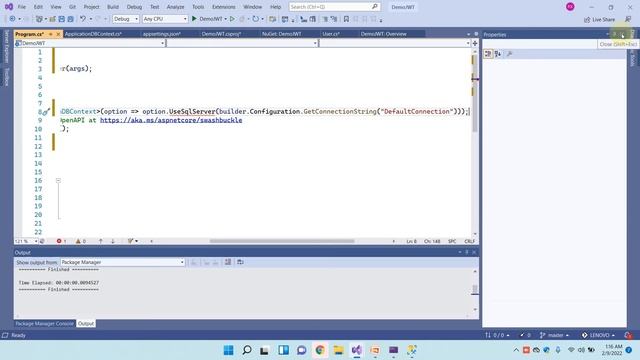The image size is (640, 360).
Task: Click the up arrow for previous issue
Action: click(100, 241)
